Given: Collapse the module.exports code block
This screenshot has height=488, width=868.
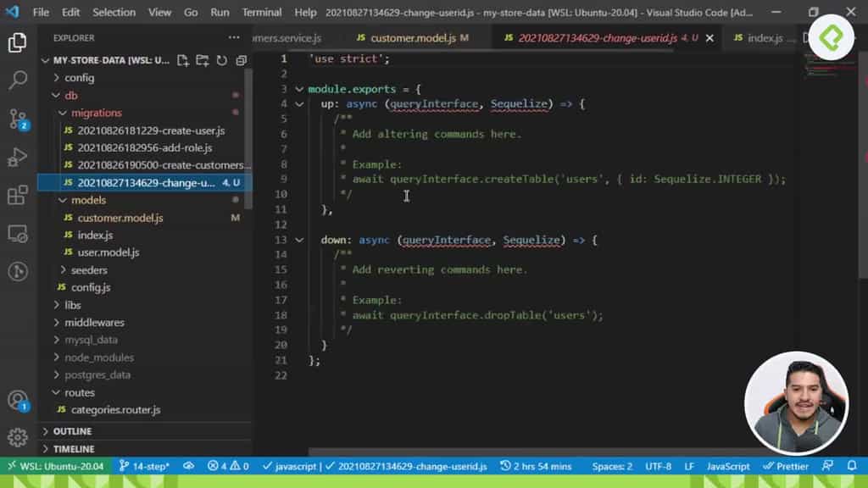Looking at the screenshot, I should pos(299,87).
